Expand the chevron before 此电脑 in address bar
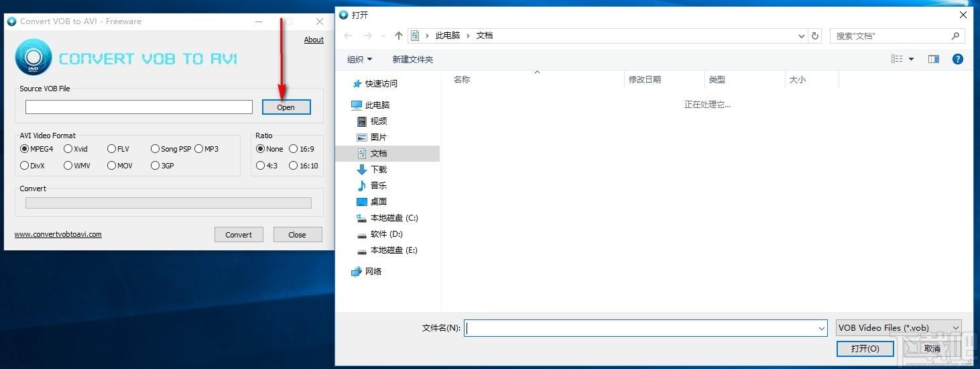The image size is (980, 369). [427, 36]
